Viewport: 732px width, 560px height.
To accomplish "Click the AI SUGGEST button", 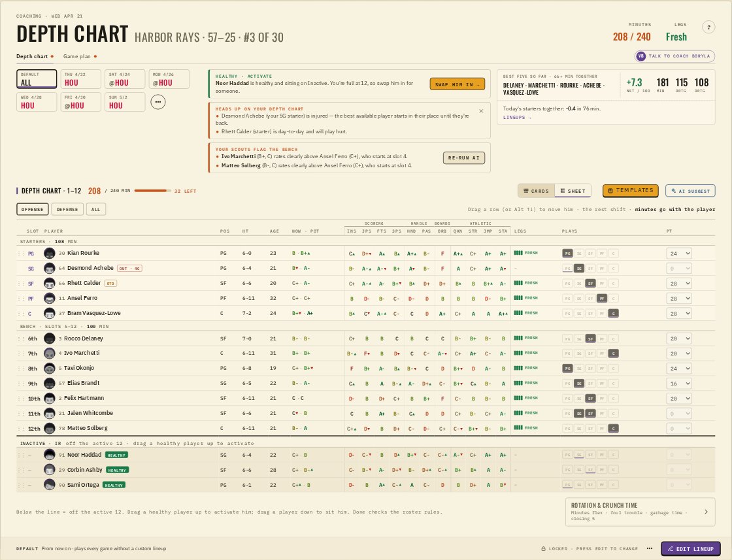I will (x=690, y=191).
